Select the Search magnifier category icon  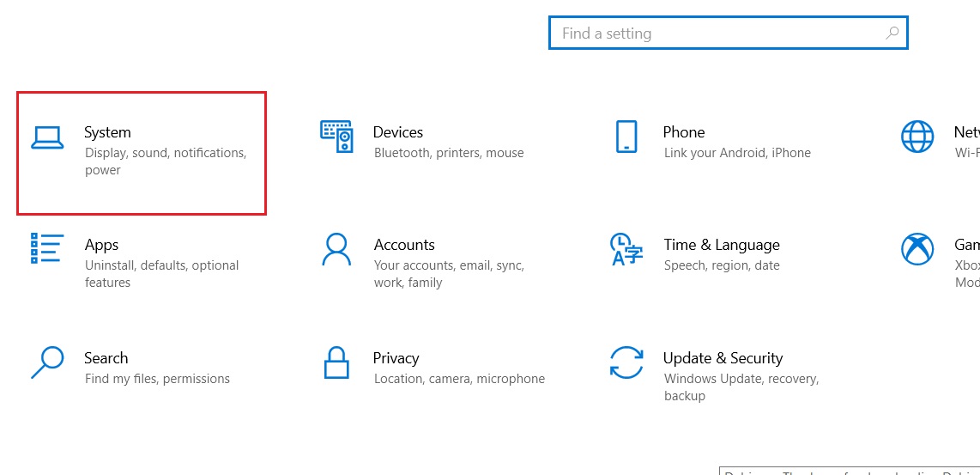point(47,362)
